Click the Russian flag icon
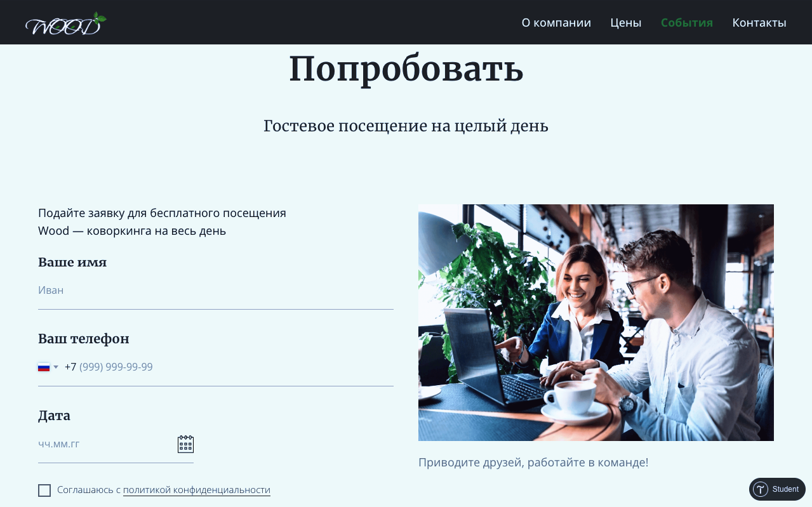 coord(44,367)
